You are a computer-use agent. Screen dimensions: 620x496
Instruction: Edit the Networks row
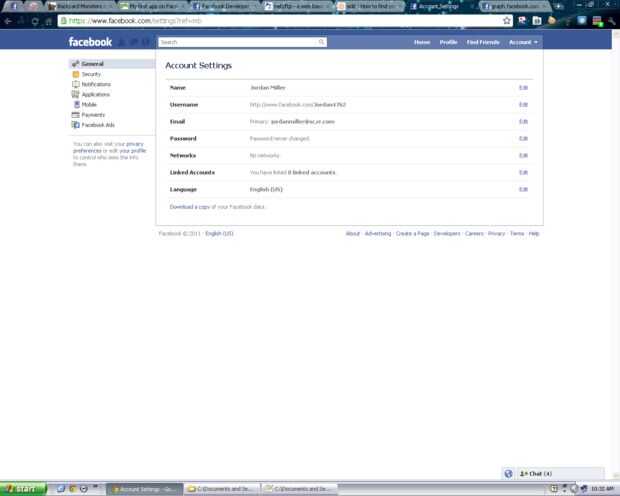[523, 155]
